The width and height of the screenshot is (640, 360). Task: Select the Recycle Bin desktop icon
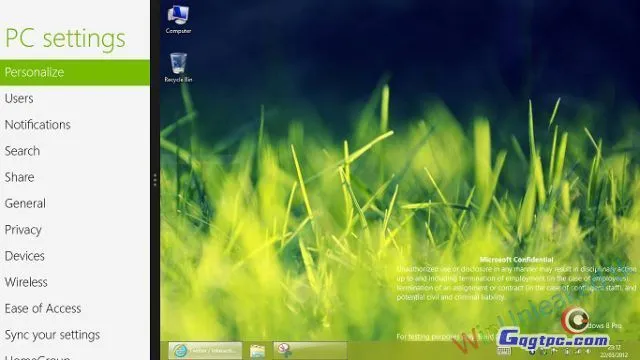pos(178,68)
